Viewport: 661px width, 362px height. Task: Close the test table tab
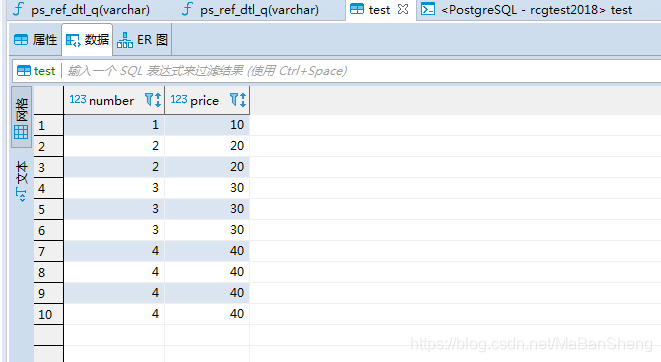[403, 9]
